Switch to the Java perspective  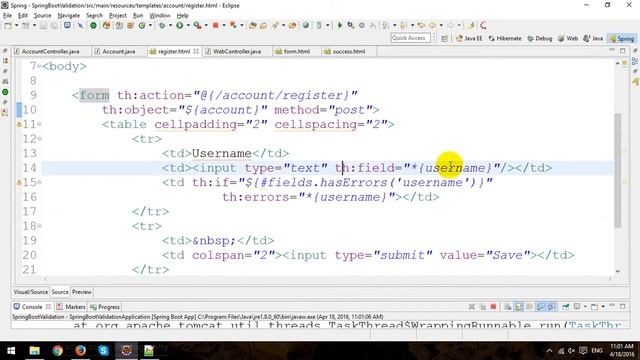pyautogui.click(x=593, y=38)
